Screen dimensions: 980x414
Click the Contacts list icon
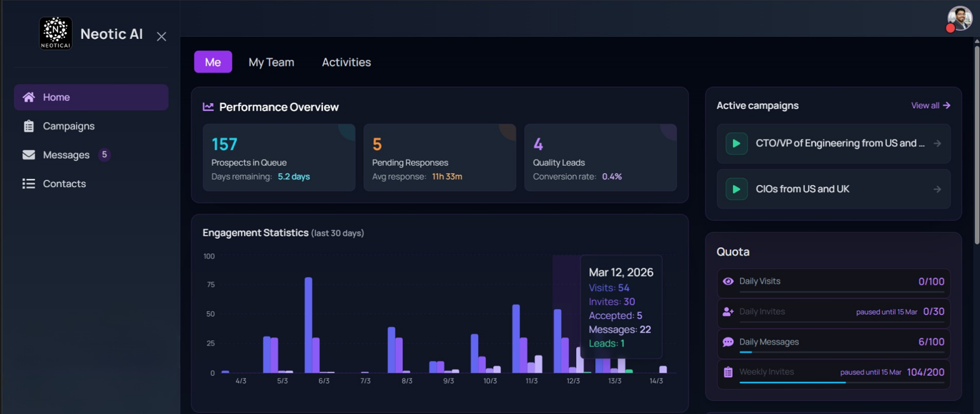click(x=28, y=183)
